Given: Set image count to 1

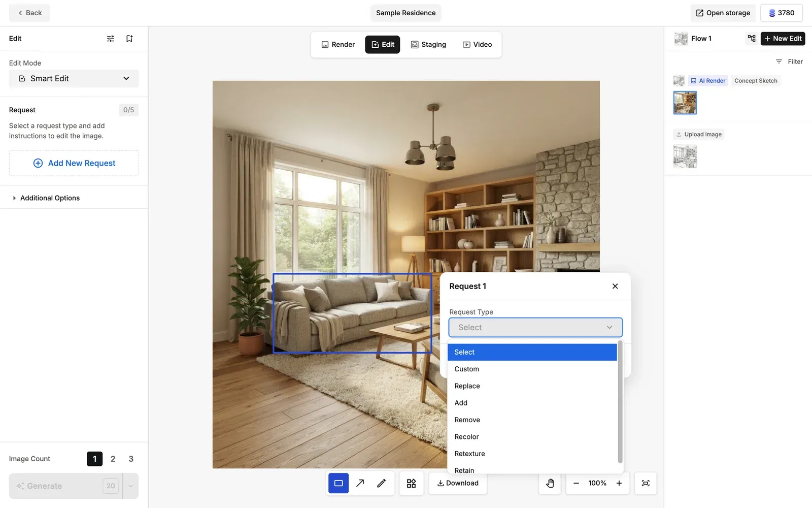Looking at the screenshot, I should (x=94, y=459).
